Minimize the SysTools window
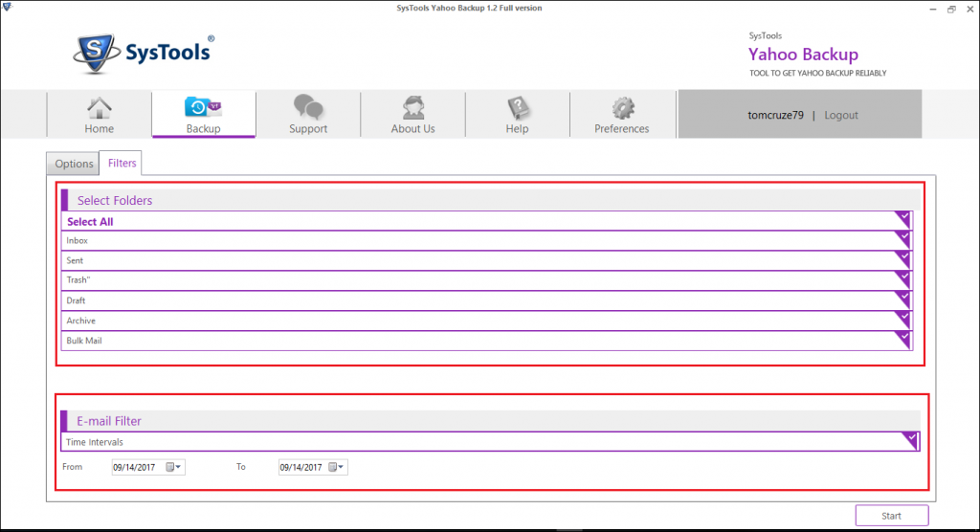 [x=932, y=10]
